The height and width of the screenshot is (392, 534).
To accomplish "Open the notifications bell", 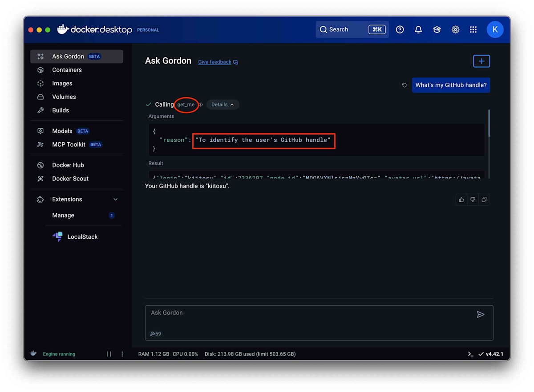I will pos(418,29).
